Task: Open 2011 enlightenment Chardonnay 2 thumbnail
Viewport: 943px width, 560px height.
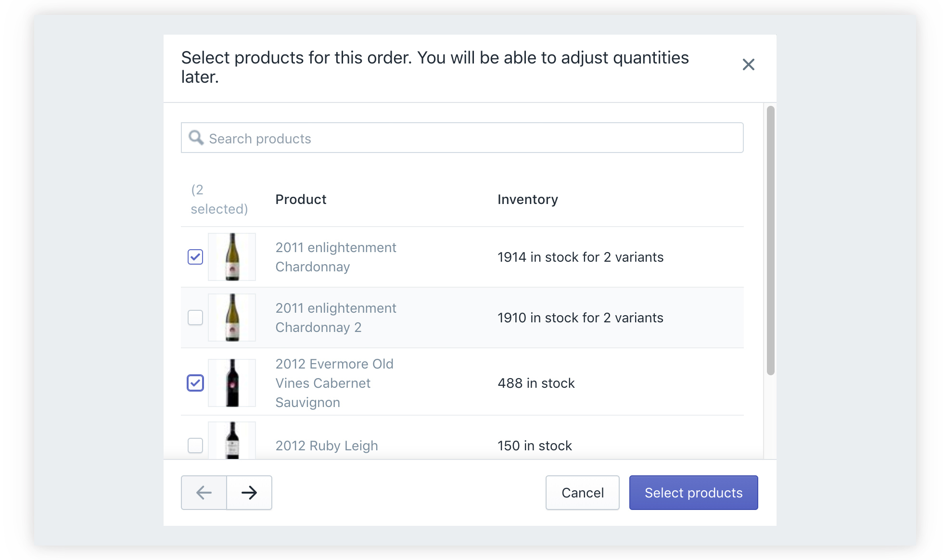Action: coord(232,318)
